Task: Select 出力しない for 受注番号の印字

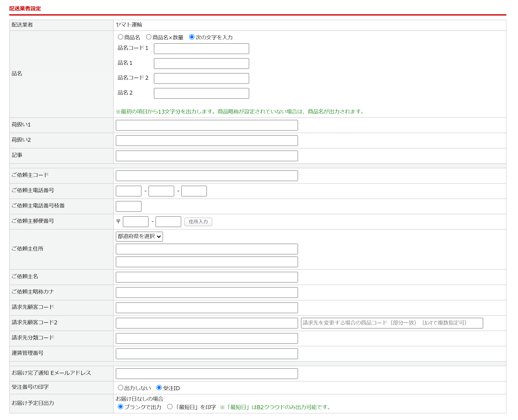Action: point(120,388)
